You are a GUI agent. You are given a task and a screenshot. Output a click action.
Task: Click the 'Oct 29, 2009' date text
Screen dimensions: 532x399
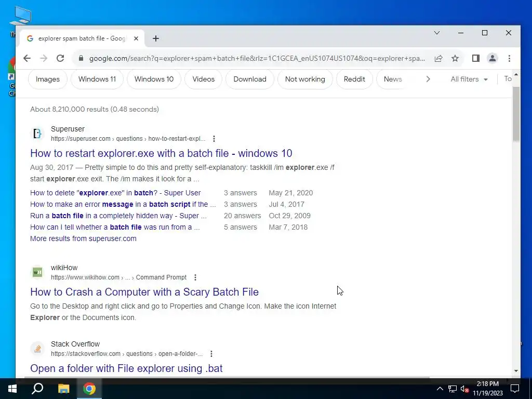[x=289, y=216]
